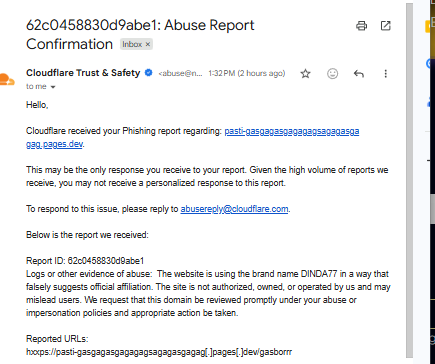This screenshot has width=435, height=364.
Task: Click the email subject Abuse Report Confirmation
Action: 140,35
